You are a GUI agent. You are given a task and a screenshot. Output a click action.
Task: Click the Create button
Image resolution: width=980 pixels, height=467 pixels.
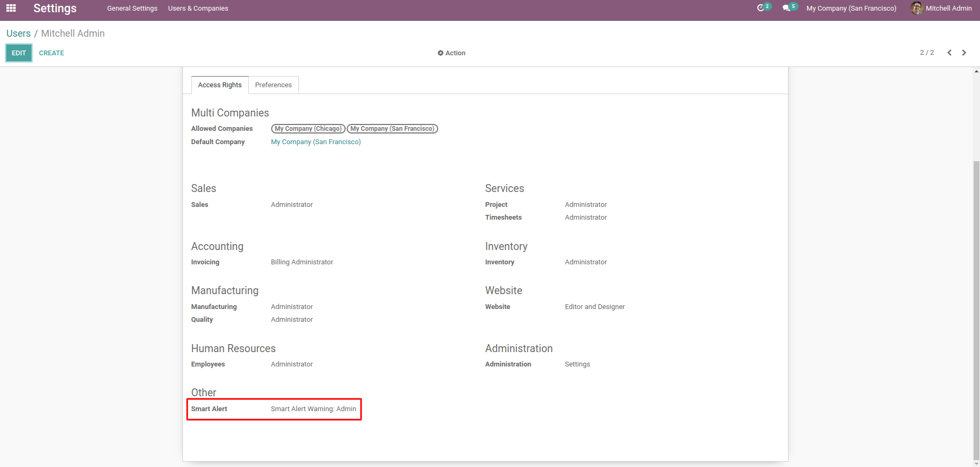coord(52,53)
